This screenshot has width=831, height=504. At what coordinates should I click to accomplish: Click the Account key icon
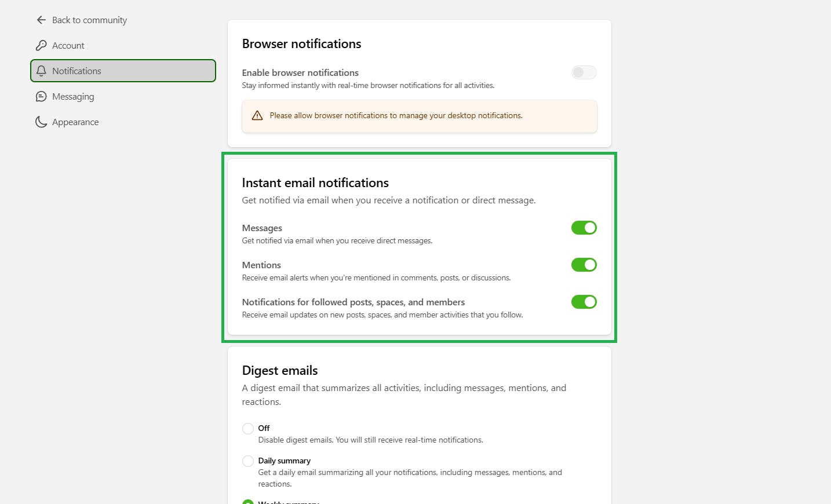[x=41, y=46]
